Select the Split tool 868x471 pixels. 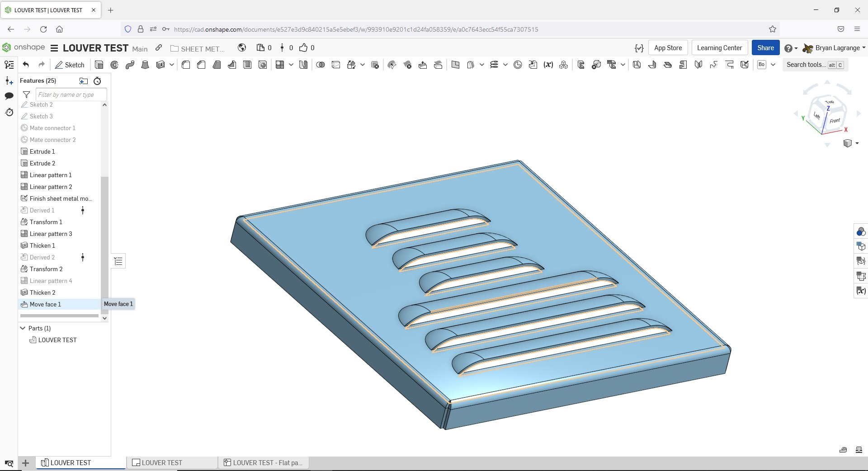(336, 65)
